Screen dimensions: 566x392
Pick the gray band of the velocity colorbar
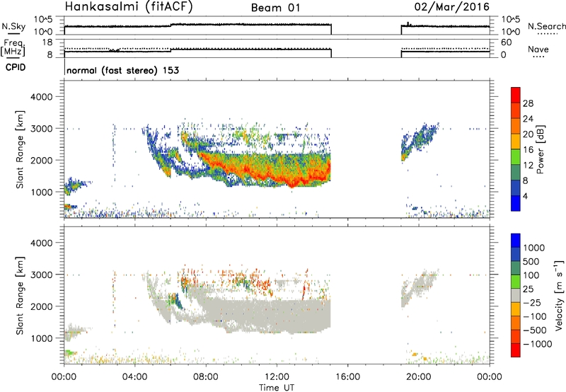tap(516, 295)
